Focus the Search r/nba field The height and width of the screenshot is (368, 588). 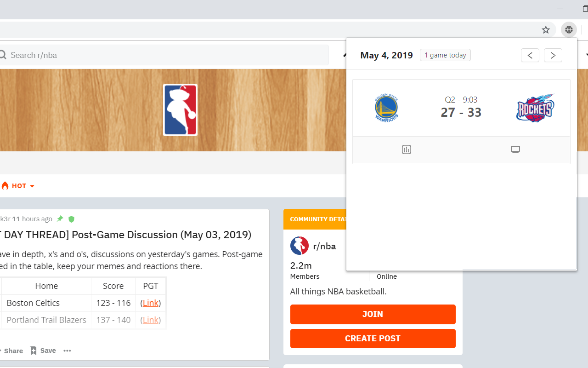tap(164, 55)
